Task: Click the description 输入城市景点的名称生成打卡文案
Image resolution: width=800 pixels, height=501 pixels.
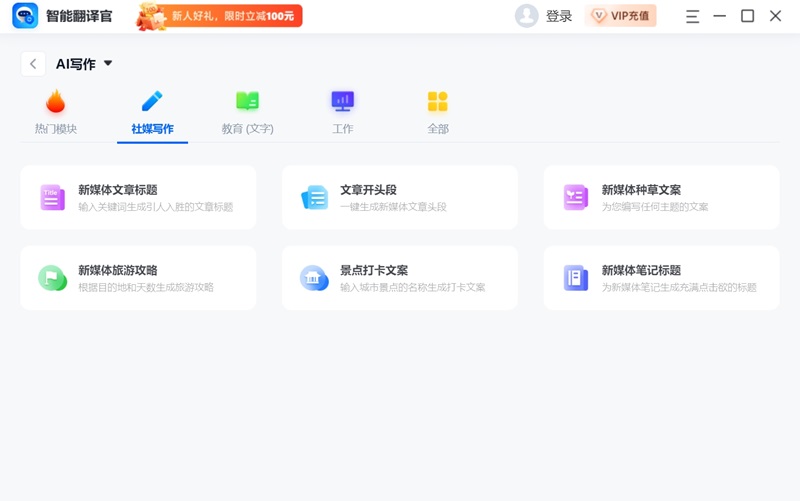Action: [413, 287]
